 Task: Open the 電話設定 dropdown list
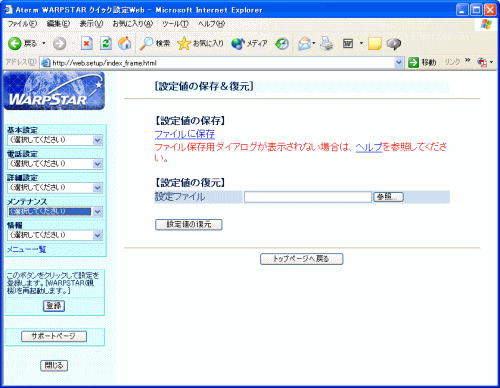click(x=55, y=164)
